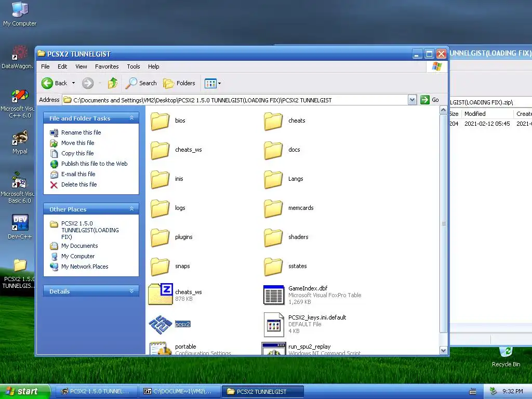Toggle the Folders pane button

coord(179,83)
